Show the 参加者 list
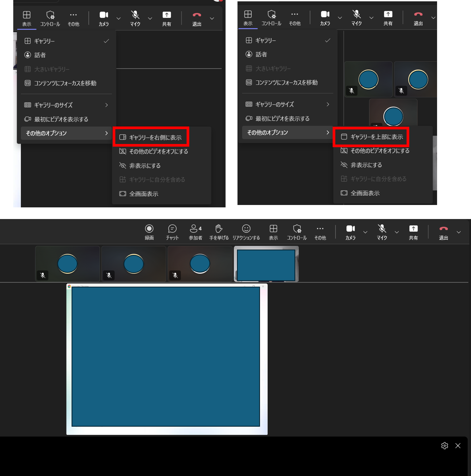 196,232
